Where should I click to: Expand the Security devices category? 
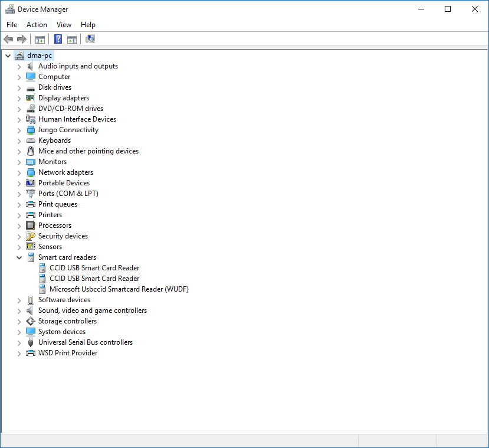click(19, 236)
